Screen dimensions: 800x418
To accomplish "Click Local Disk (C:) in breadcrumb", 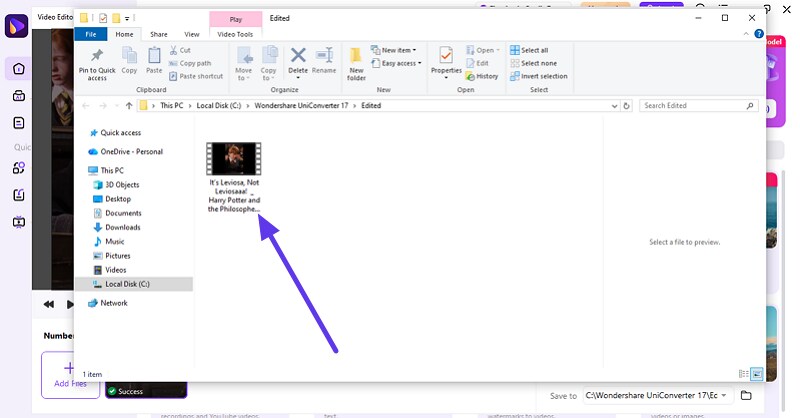I will pos(219,106).
